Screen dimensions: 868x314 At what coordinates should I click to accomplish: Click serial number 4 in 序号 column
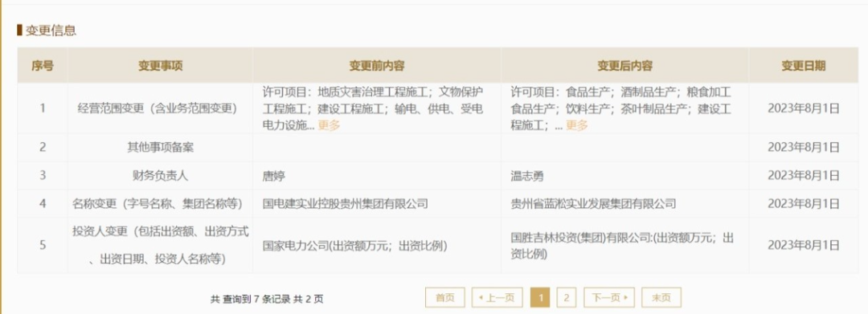43,203
